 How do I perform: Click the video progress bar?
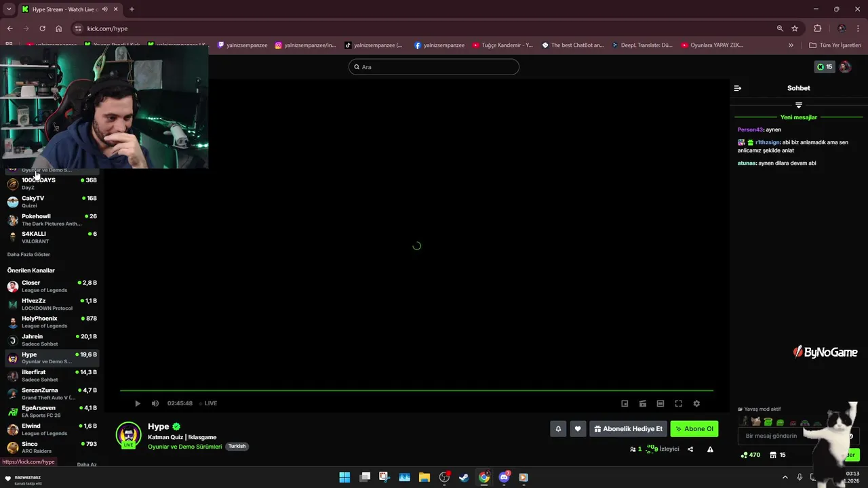click(x=416, y=390)
